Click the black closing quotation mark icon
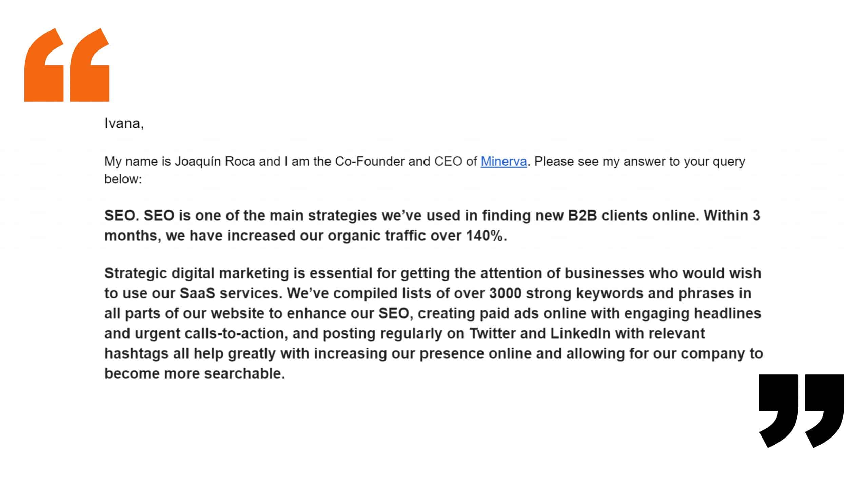The width and height of the screenshot is (868, 488). pyautogui.click(x=801, y=411)
